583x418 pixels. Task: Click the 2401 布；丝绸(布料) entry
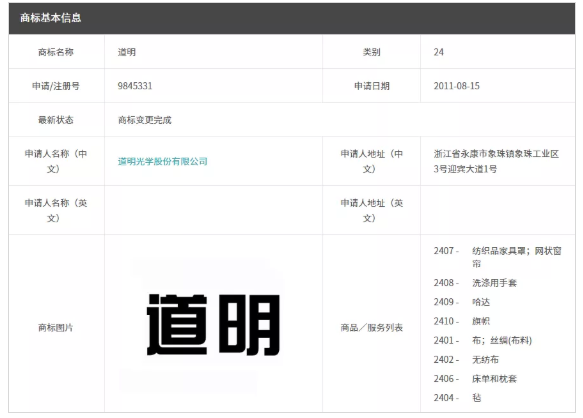(x=483, y=340)
